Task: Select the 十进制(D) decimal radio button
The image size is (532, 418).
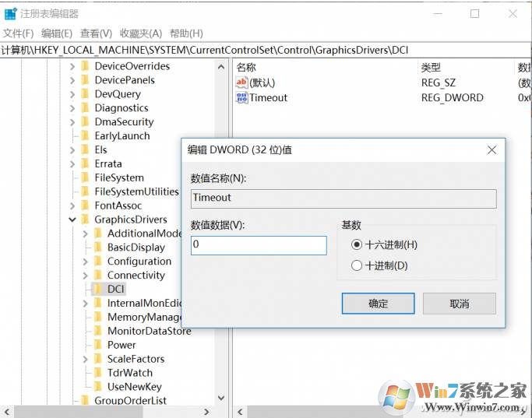Action: [357, 265]
